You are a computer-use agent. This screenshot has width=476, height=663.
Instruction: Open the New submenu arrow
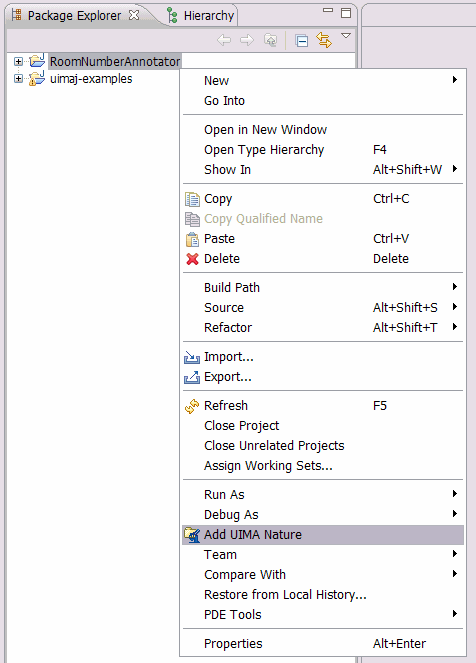point(455,79)
